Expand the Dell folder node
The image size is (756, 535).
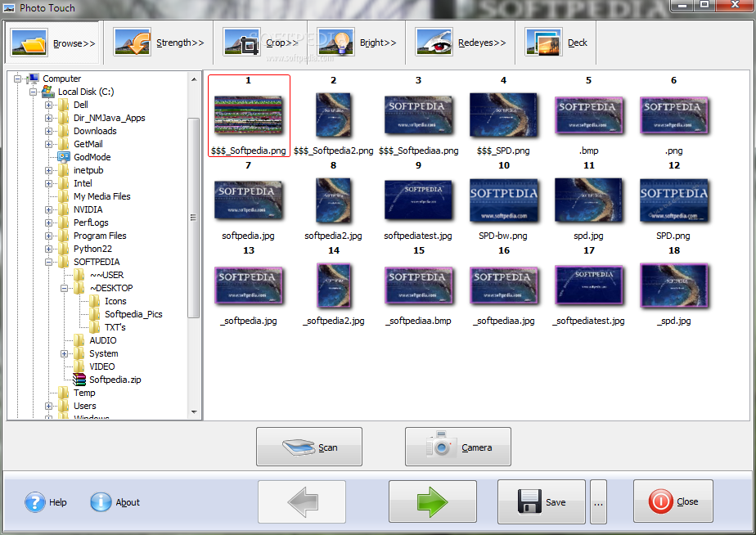49,105
